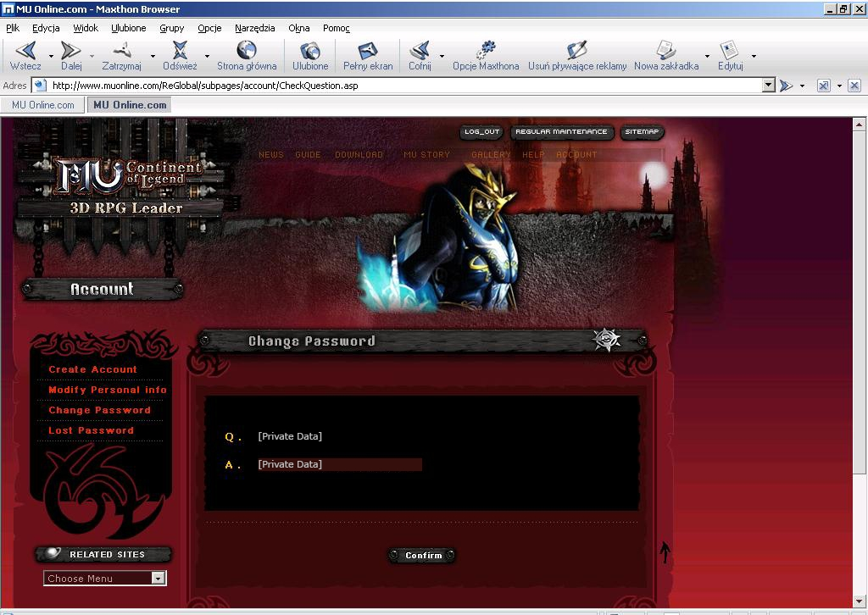The image size is (868, 615).
Task: Click the page icon in address bar
Action: 39,86
